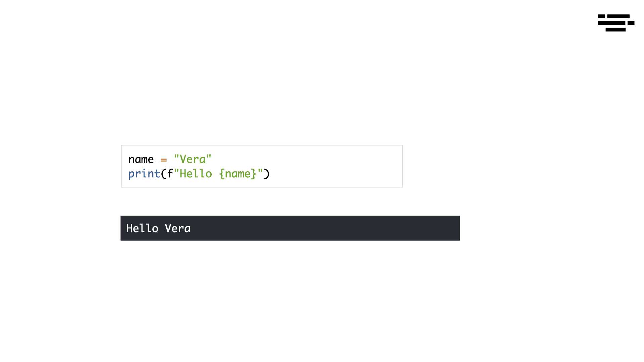Click the middle long bar of the logo
The width and height of the screenshot is (644, 362).
pyautogui.click(x=611, y=23)
